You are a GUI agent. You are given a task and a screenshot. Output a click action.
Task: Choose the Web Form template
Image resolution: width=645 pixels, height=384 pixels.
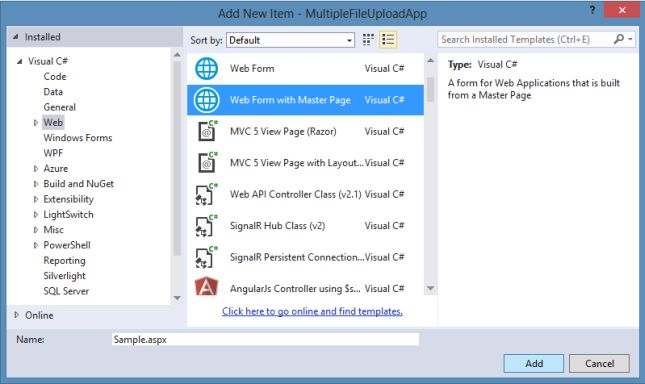(305, 69)
